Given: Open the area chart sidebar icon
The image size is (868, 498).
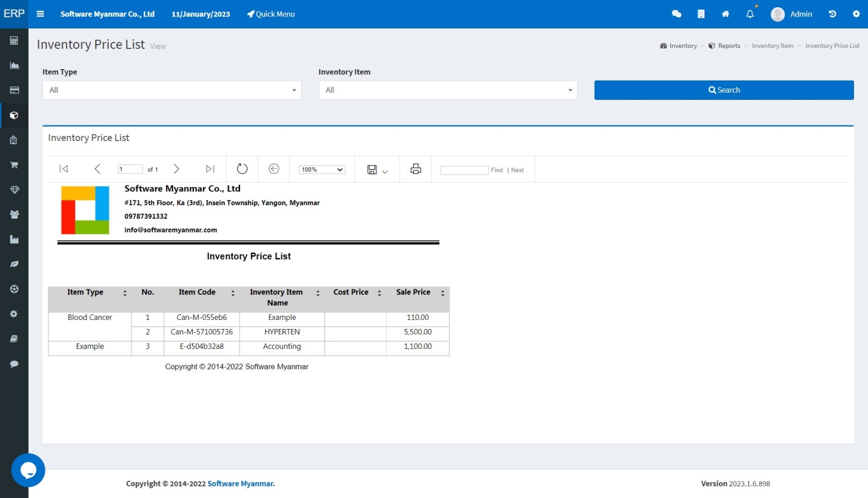Looking at the screenshot, I should point(14,65).
